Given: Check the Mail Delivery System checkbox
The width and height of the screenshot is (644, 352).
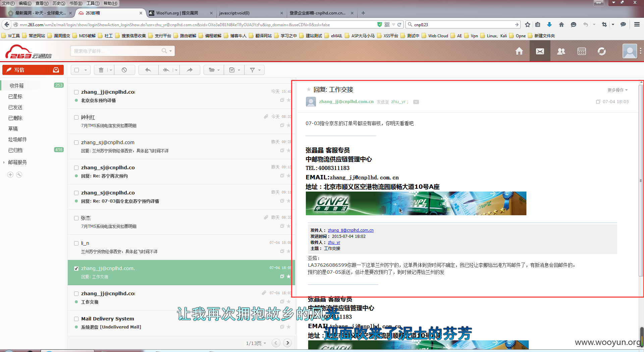Looking at the screenshot, I should [76, 319].
